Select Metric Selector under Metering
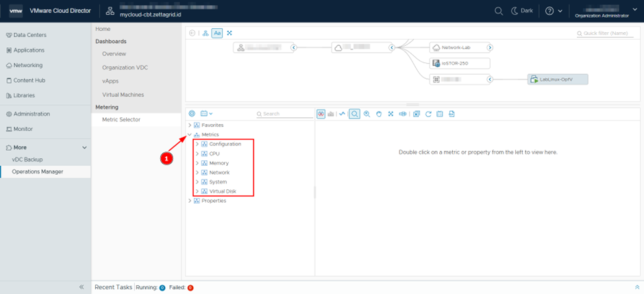 (136, 119)
